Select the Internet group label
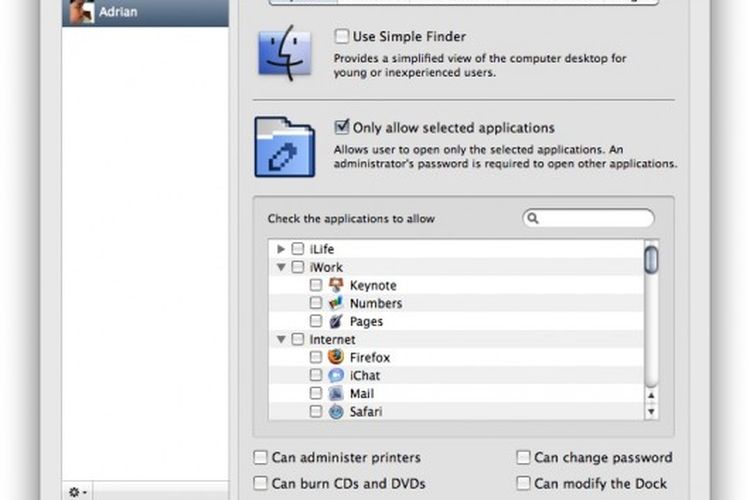The image size is (750, 500). 332,340
